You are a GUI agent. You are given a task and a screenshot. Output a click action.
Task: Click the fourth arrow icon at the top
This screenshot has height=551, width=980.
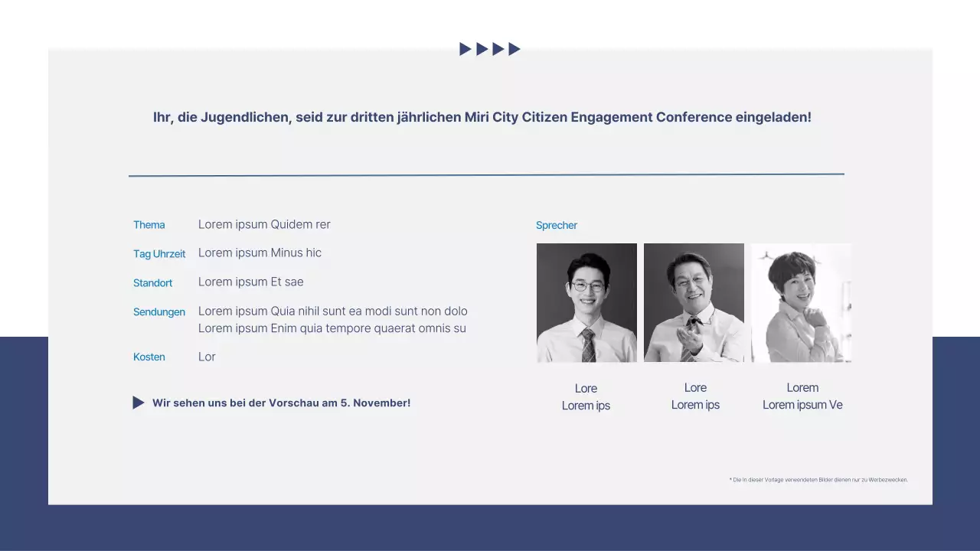click(x=515, y=48)
